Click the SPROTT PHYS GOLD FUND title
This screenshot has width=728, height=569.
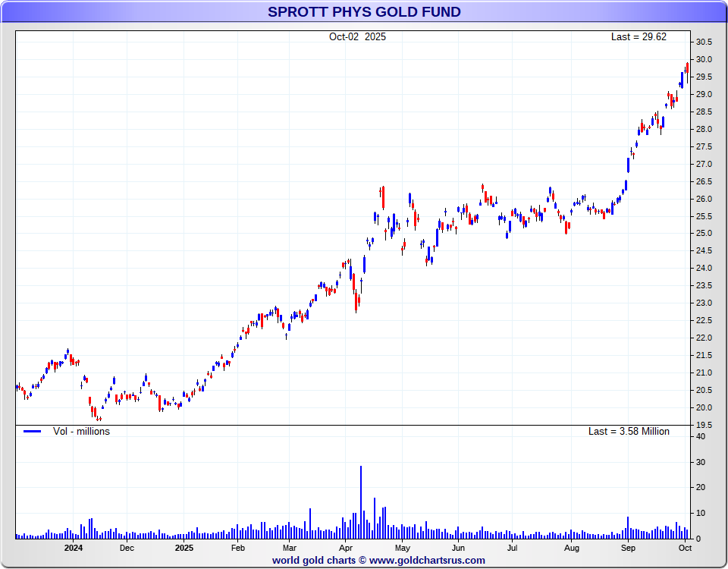click(x=364, y=11)
